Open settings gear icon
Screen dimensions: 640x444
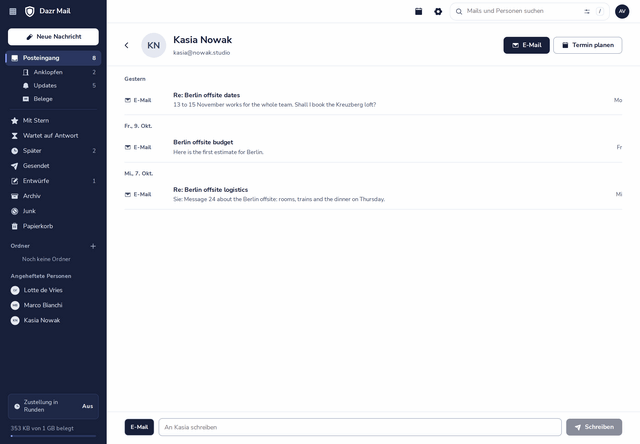tap(438, 11)
